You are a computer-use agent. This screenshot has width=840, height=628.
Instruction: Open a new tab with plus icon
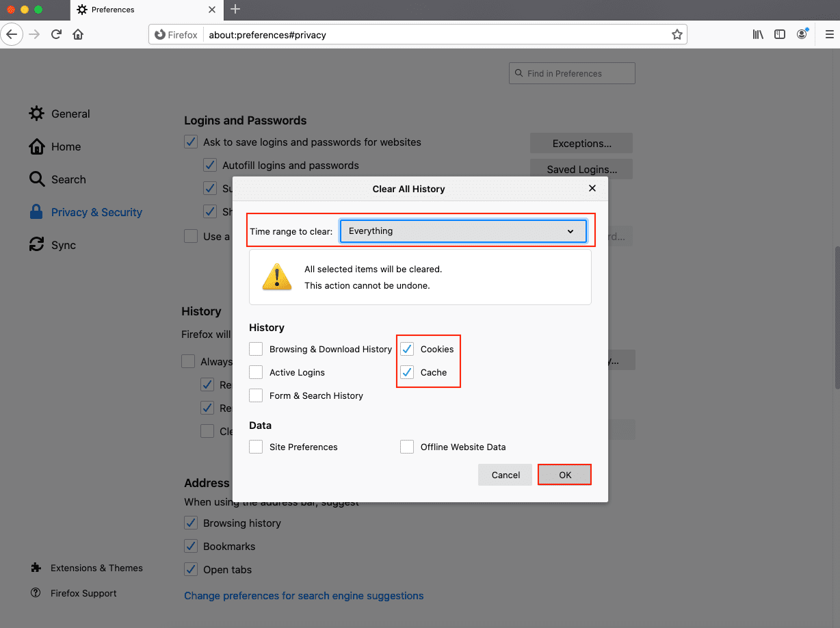click(235, 10)
